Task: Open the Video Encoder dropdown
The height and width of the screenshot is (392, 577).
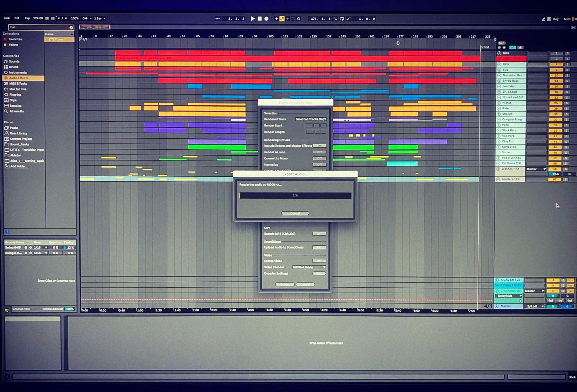Action: 309,267
